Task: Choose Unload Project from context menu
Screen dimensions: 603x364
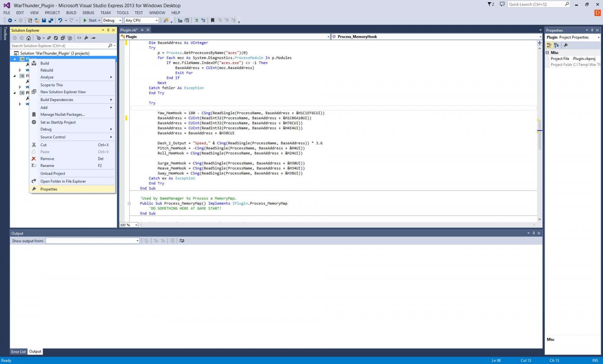Action: 72,173
